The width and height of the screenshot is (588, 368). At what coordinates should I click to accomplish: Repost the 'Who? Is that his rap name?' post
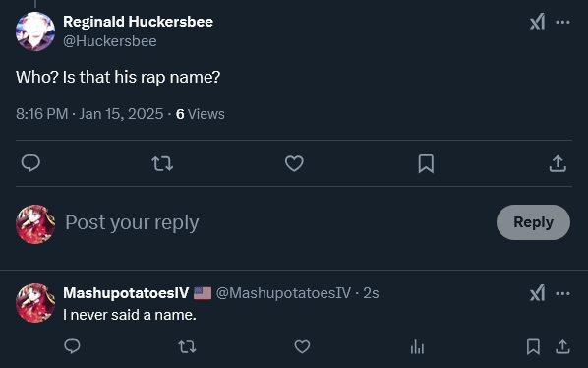[x=162, y=164]
